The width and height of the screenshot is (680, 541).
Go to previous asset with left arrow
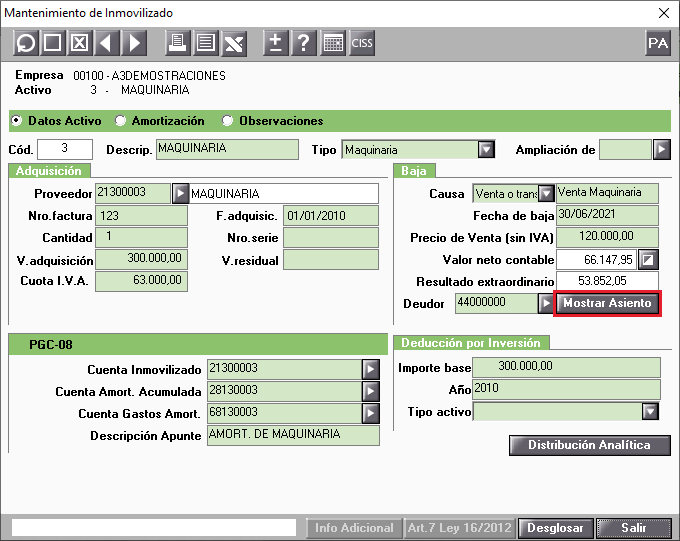pos(106,43)
